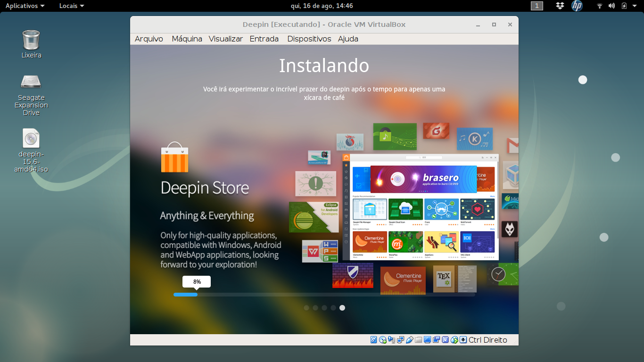Screen dimensions: 644x362
Task: Click the keyboard capture arrow icon
Action: tap(463, 340)
